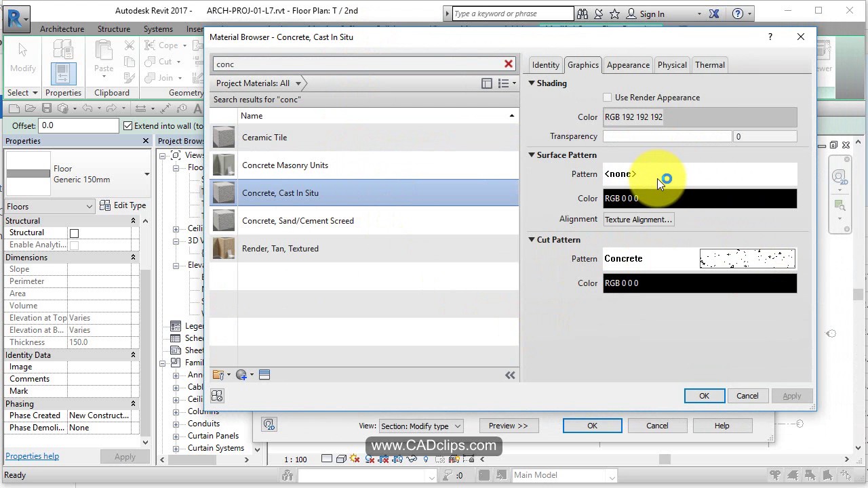Open the asset browser icon
Viewport: 868px width, 488px height.
(264, 375)
